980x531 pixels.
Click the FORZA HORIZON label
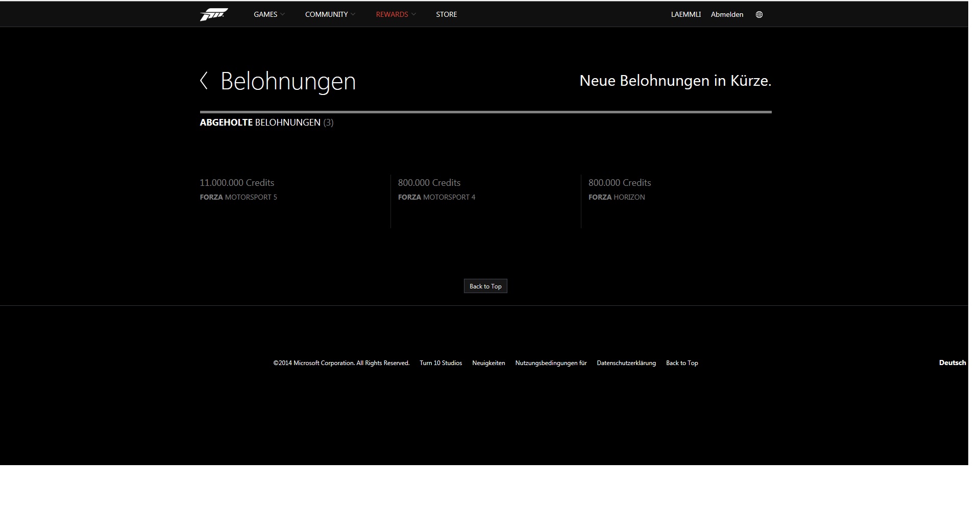pos(617,197)
